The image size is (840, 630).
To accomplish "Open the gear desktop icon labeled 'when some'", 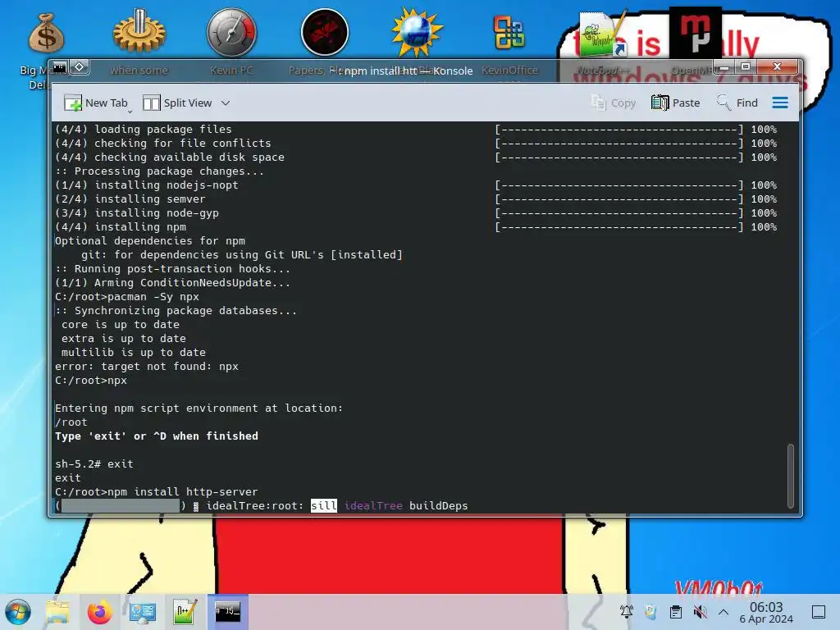I will click(x=139, y=31).
